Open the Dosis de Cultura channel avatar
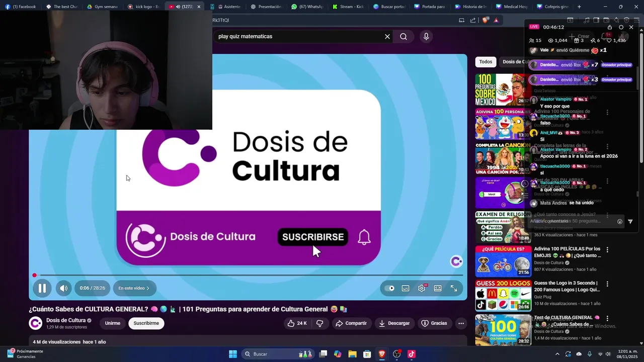This screenshot has width=644, height=362. 36,323
